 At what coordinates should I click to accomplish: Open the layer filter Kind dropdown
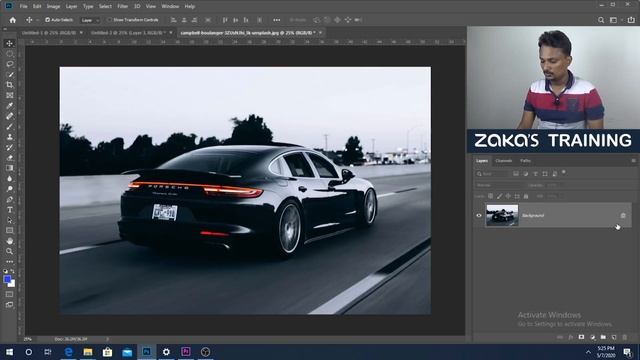pos(492,174)
